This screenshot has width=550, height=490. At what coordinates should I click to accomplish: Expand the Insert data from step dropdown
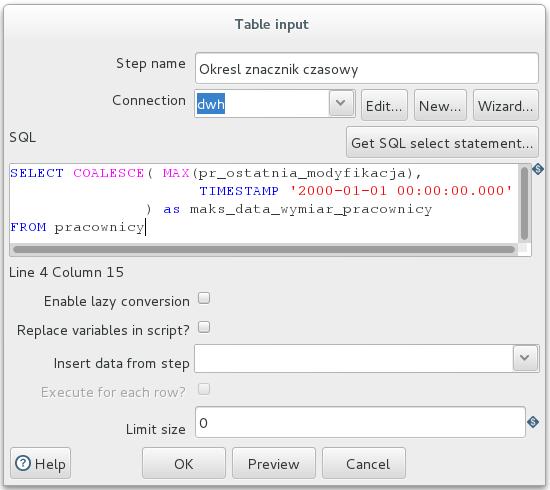[x=525, y=358]
